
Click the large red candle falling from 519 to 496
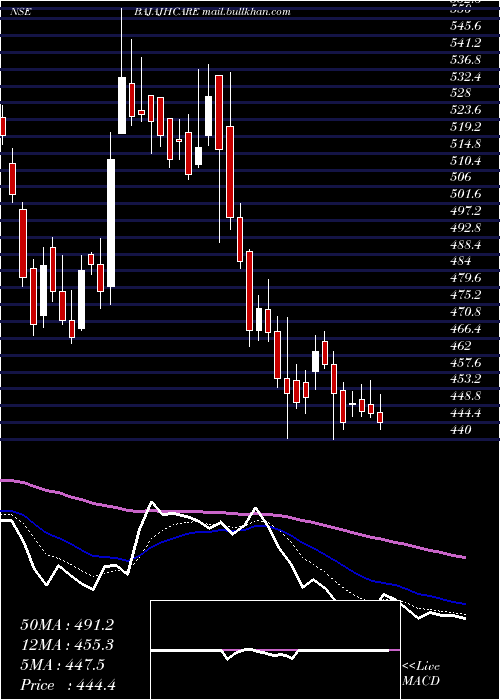pyautogui.click(x=230, y=172)
